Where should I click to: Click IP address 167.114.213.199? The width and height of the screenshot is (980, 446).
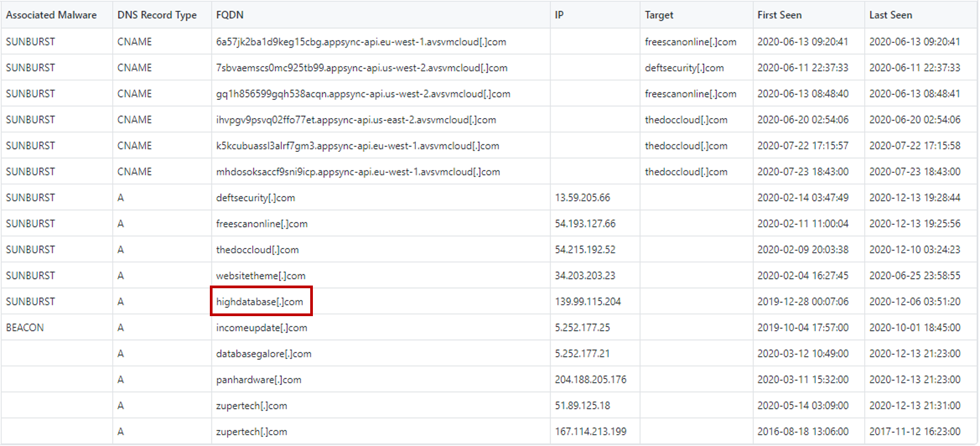pos(590,432)
